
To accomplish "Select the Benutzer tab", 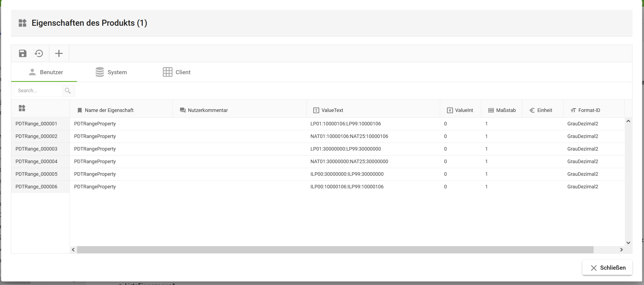I will pos(46,72).
